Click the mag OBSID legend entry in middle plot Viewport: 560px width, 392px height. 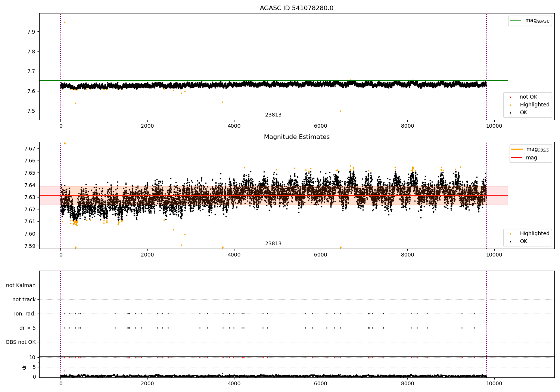point(531,149)
